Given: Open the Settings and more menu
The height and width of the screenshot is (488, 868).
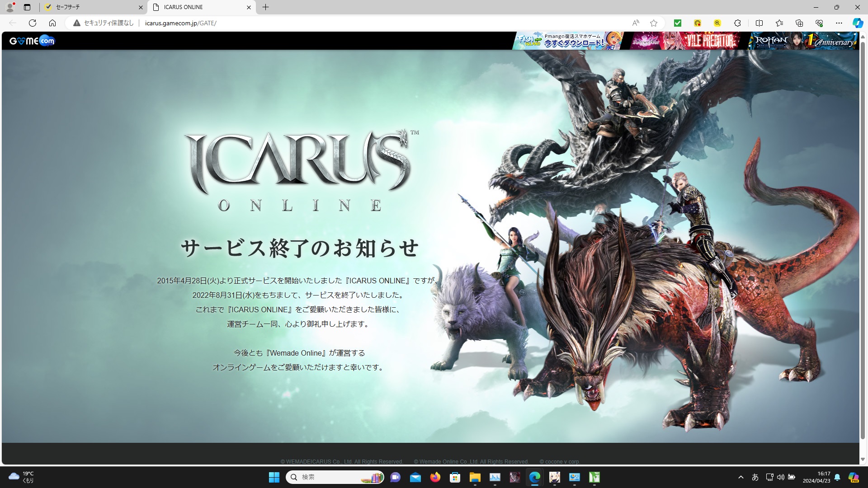Looking at the screenshot, I should [x=840, y=23].
